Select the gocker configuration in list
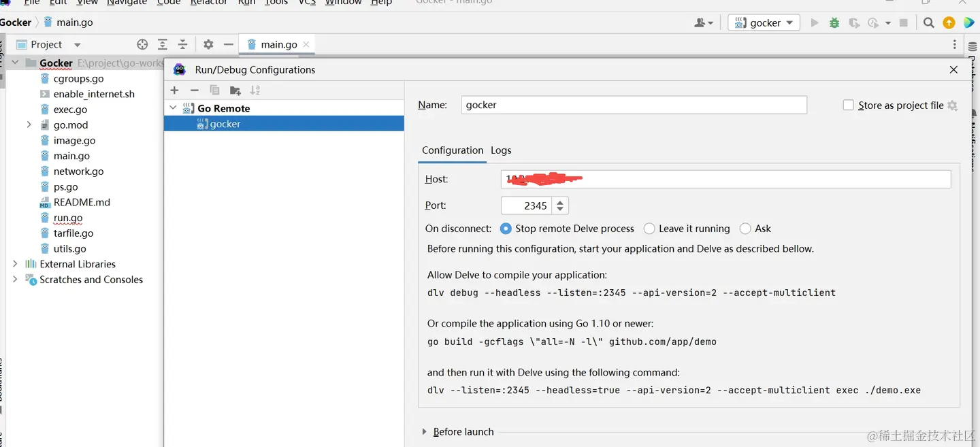This screenshot has width=980, height=447. [284, 124]
